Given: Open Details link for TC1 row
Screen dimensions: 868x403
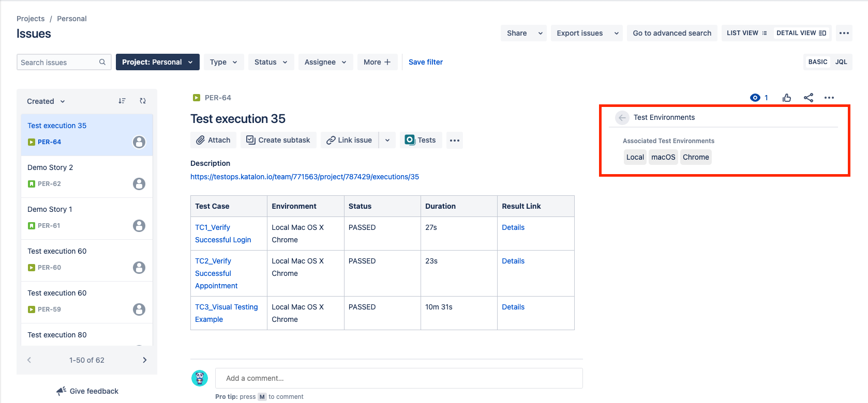Looking at the screenshot, I should (513, 227).
